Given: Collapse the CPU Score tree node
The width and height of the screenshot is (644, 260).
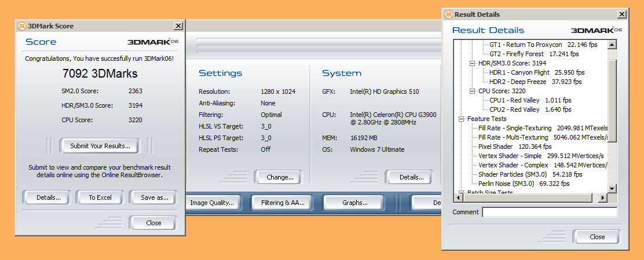Looking at the screenshot, I should (x=473, y=91).
